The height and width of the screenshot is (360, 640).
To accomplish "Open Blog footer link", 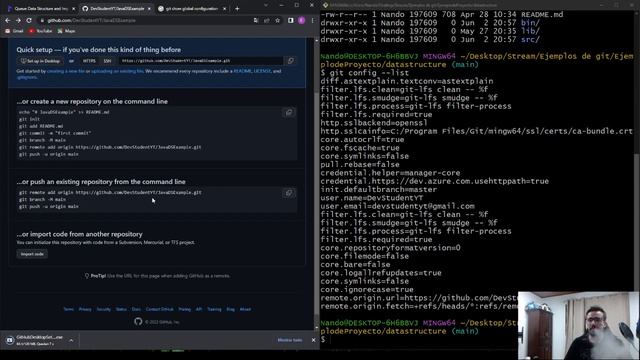I will coord(231,309).
